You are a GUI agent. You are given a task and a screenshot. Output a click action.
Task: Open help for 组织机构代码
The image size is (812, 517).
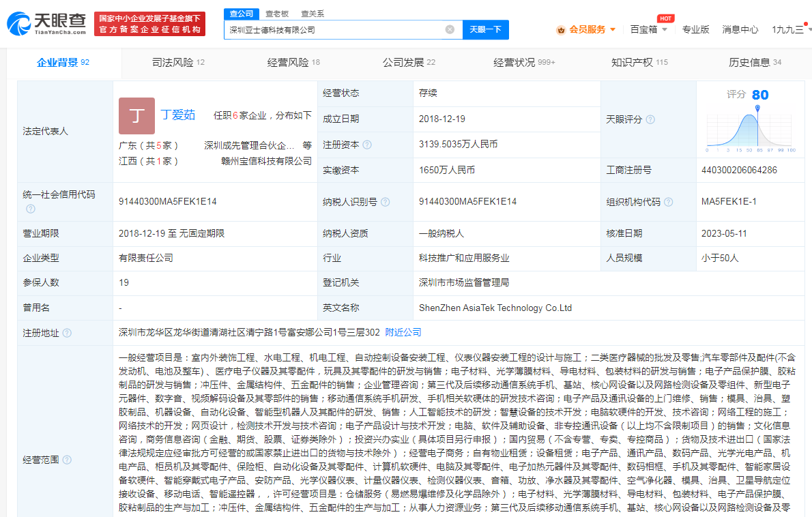669,203
